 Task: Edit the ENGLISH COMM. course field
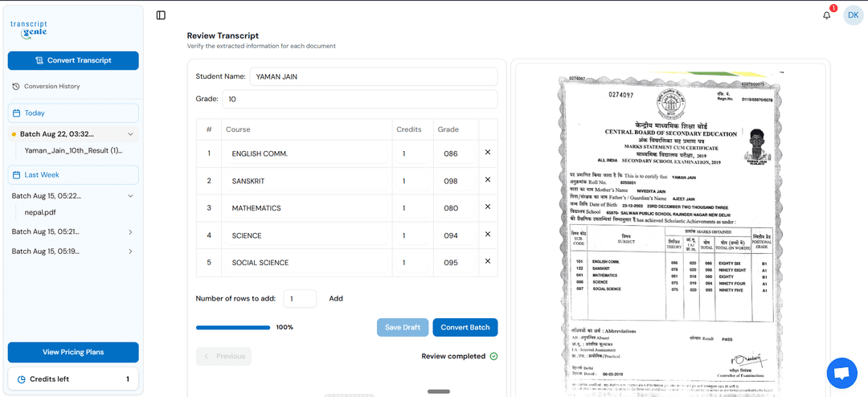click(x=306, y=154)
